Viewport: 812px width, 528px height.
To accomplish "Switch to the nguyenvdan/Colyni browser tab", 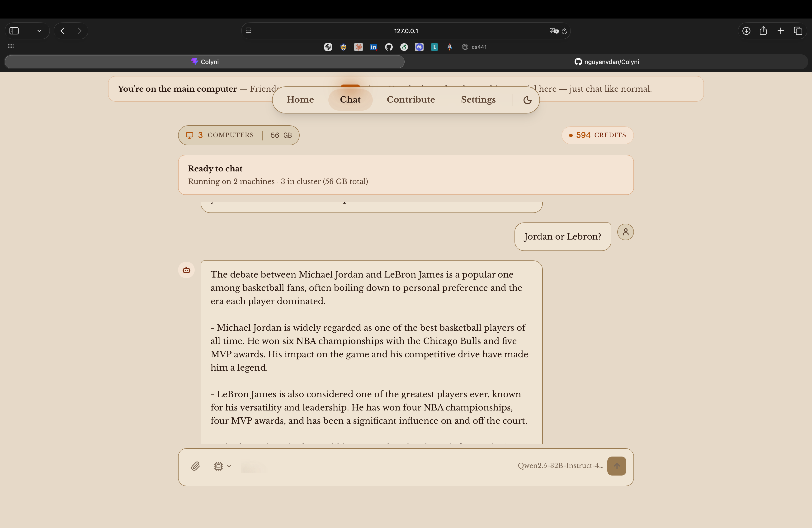I will click(x=606, y=62).
